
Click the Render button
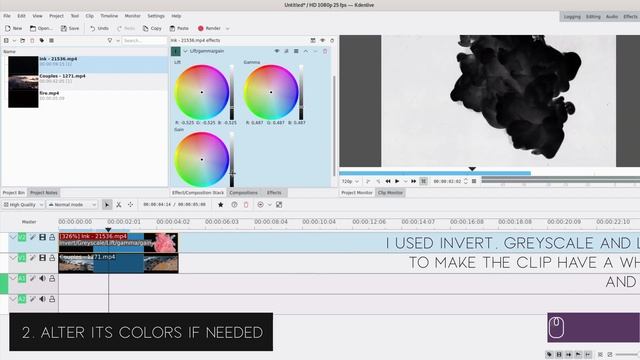point(209,29)
